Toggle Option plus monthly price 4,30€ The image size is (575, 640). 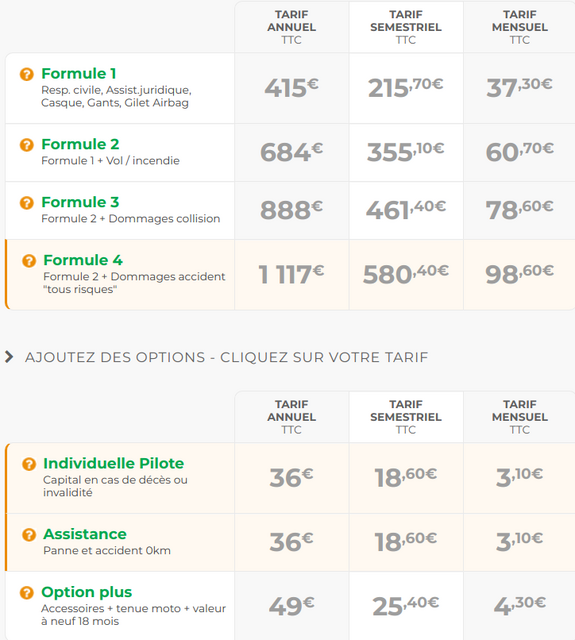(x=519, y=606)
